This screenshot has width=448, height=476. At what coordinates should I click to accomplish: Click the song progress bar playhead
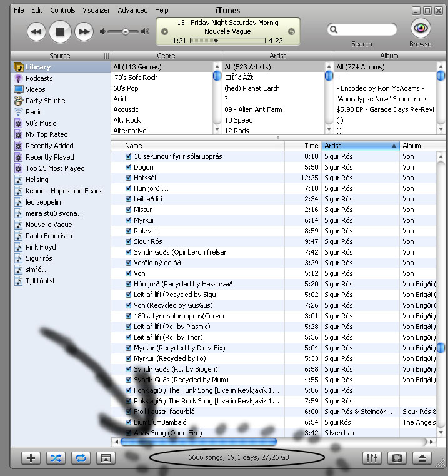pos(216,41)
